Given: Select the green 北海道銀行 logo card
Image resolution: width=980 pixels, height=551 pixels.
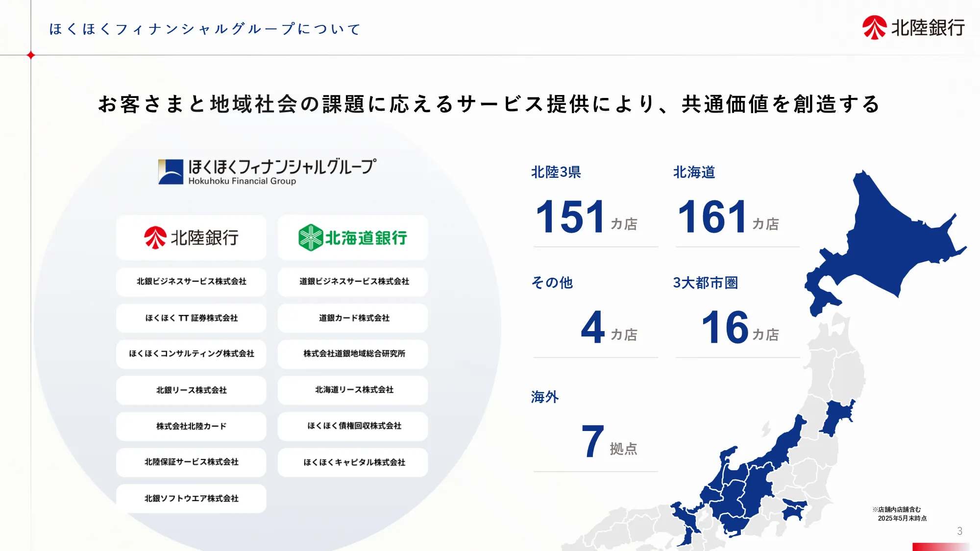Looking at the screenshot, I should 353,238.
